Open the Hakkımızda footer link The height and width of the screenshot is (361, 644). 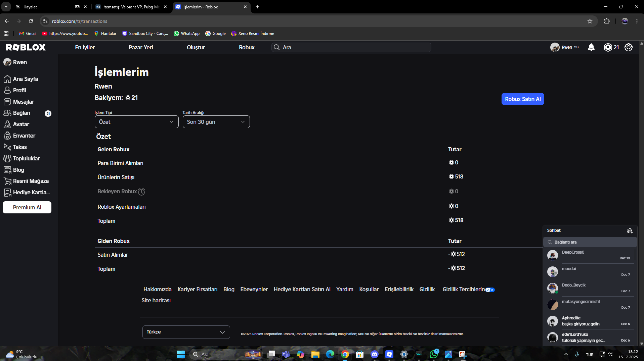[x=157, y=289]
